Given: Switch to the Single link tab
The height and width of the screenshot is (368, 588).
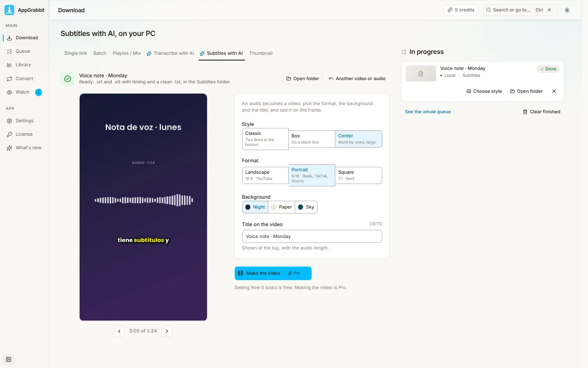Looking at the screenshot, I should point(76,53).
